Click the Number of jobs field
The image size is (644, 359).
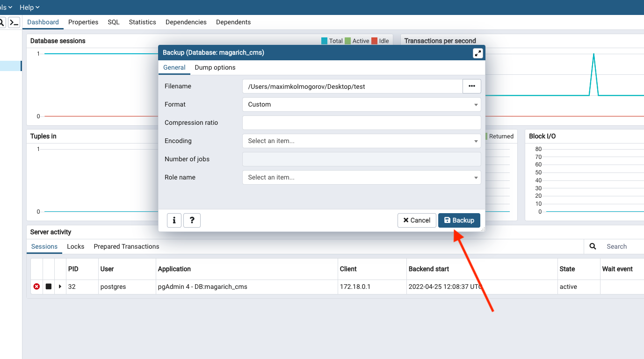pyautogui.click(x=362, y=159)
